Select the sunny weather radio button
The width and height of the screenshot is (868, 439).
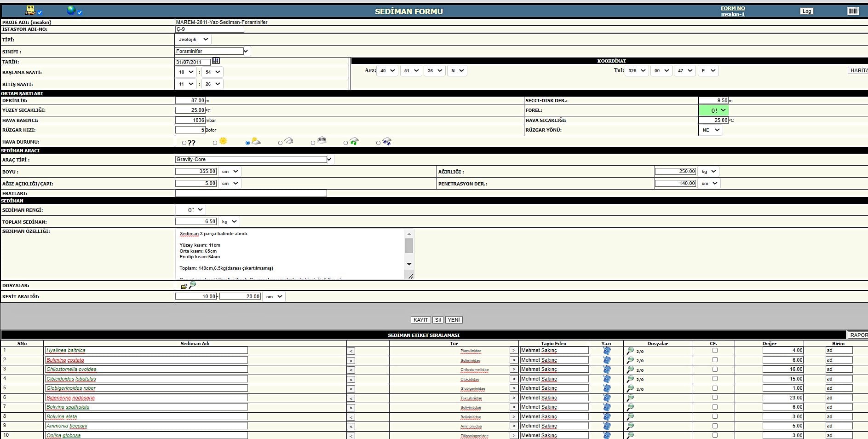pos(215,143)
